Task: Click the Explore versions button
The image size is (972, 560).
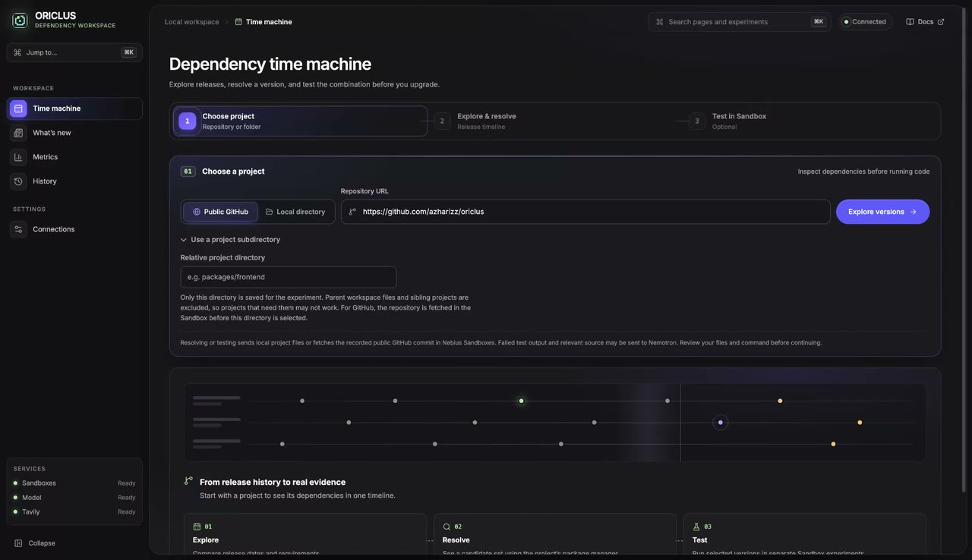Action: pyautogui.click(x=882, y=212)
